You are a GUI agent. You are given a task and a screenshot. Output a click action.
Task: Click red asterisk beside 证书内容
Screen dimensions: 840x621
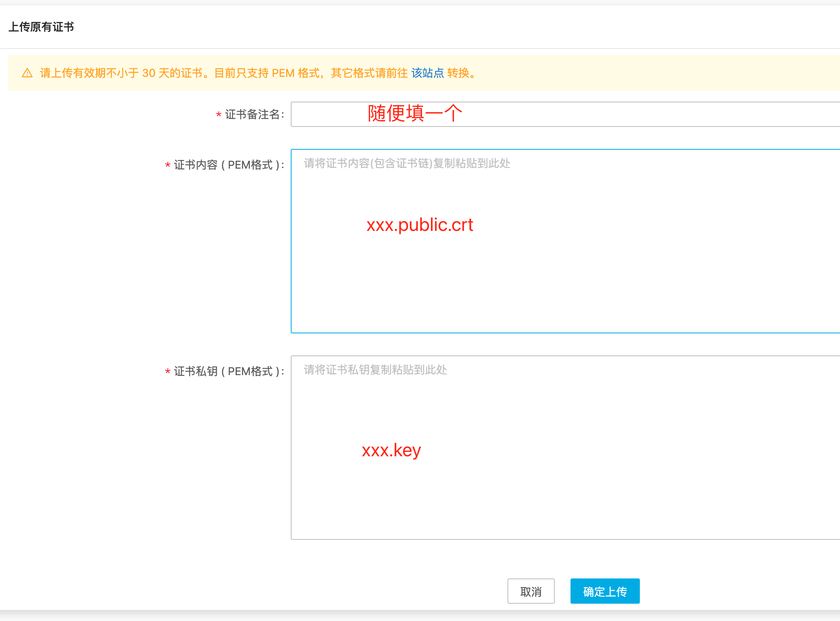pyautogui.click(x=167, y=165)
